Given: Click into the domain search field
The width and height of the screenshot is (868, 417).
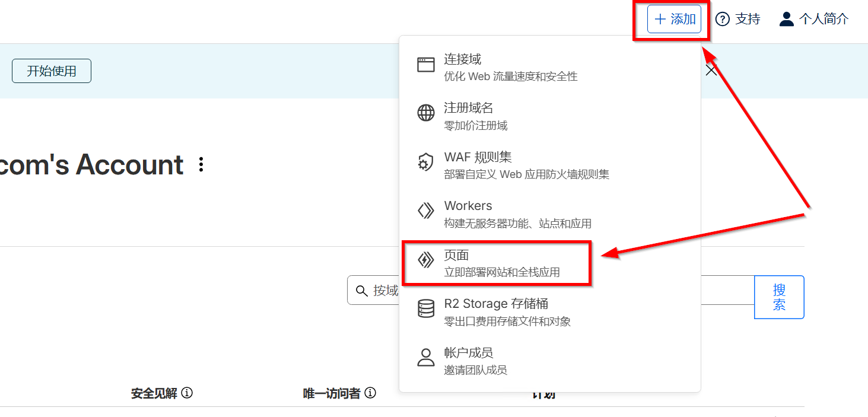Looking at the screenshot, I should click(x=550, y=290).
